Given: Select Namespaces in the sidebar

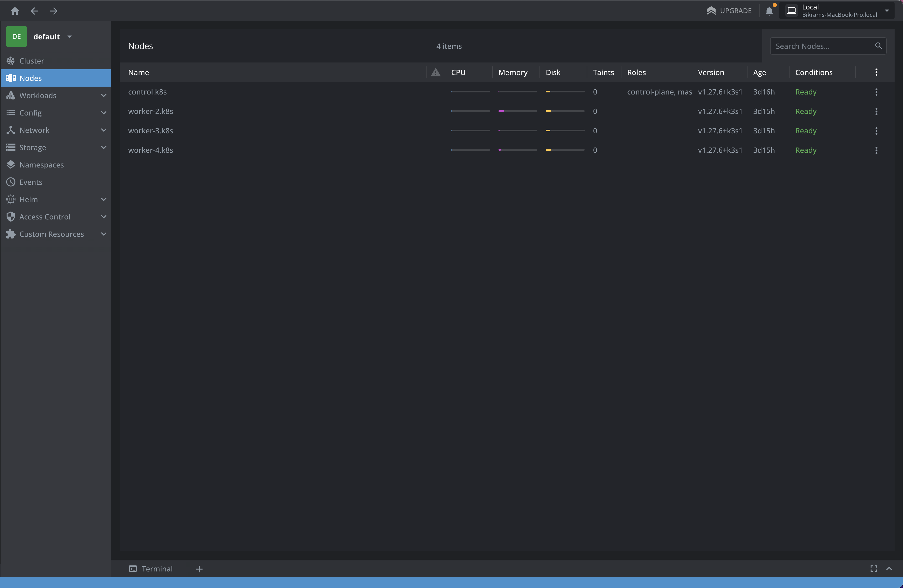Looking at the screenshot, I should point(42,165).
